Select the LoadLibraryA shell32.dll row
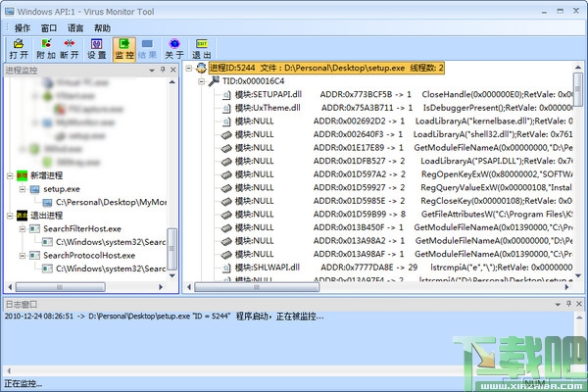Viewport: 588px width, 392px height. 403,134
